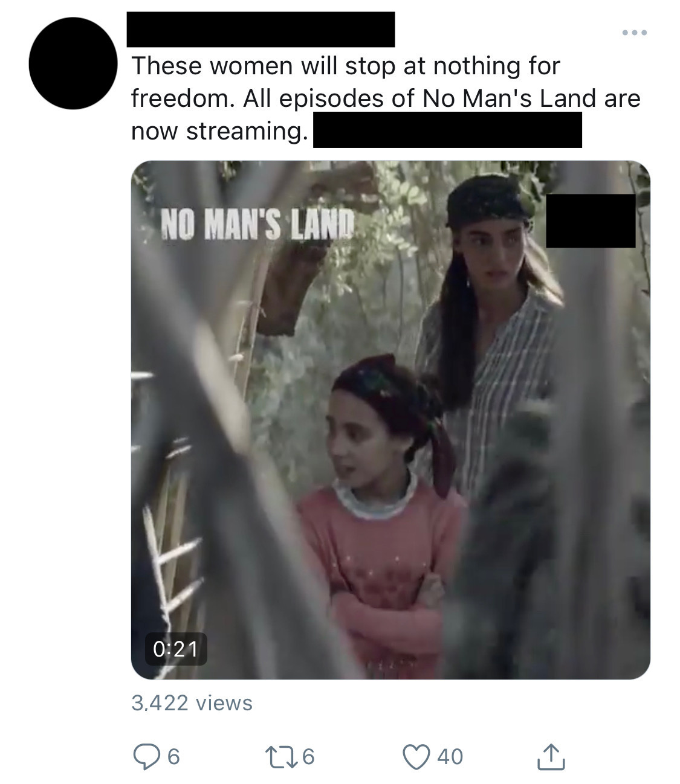Open the redacted link after 'now streaming.'

(x=447, y=130)
